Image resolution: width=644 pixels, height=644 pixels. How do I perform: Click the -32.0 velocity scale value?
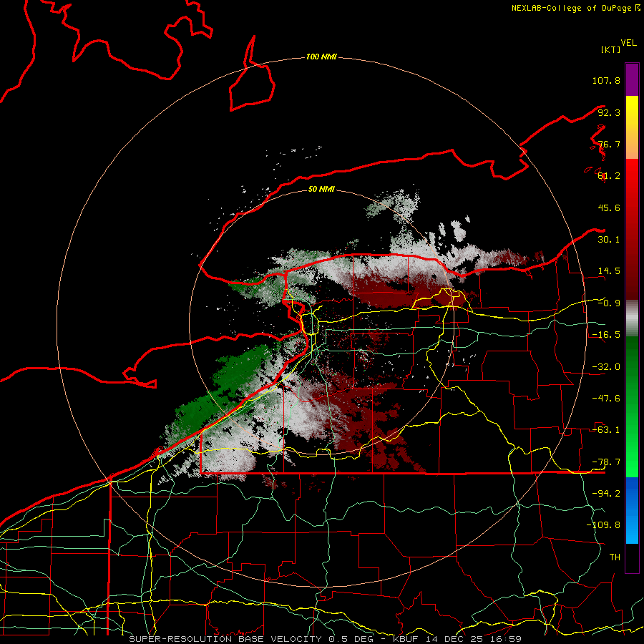pyautogui.click(x=606, y=367)
